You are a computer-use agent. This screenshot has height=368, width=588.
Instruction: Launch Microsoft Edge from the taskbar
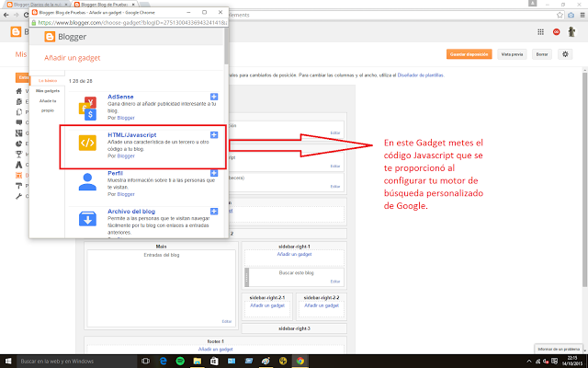tap(164, 362)
